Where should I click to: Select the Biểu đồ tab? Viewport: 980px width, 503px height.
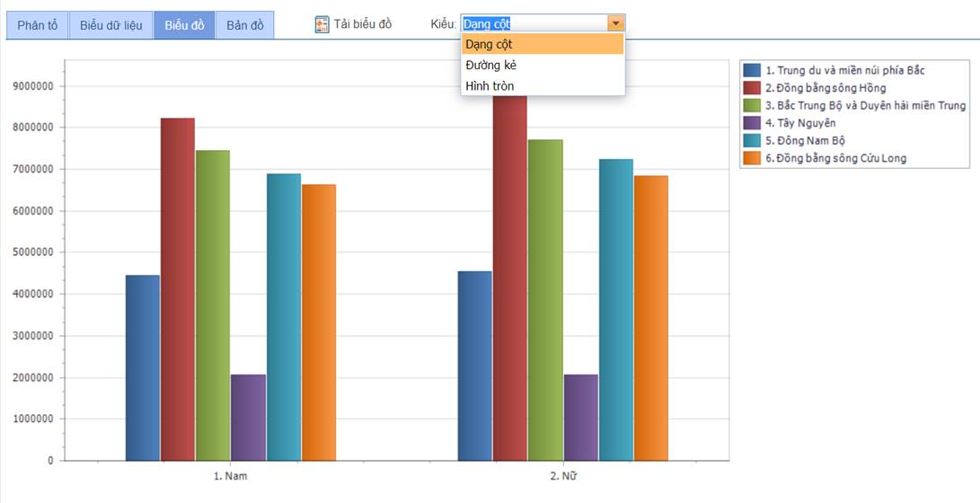[184, 25]
